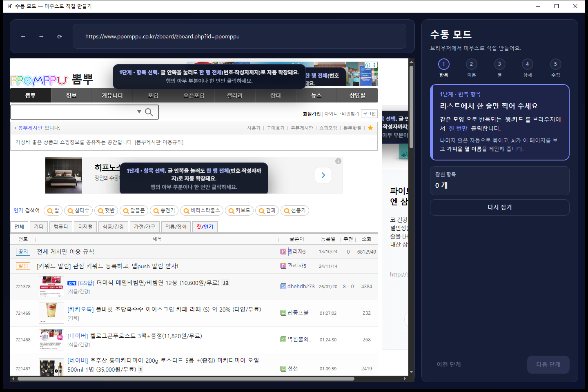588x392 pixels.
Task: Open the 쇼핑포럼 link
Action: point(328,128)
